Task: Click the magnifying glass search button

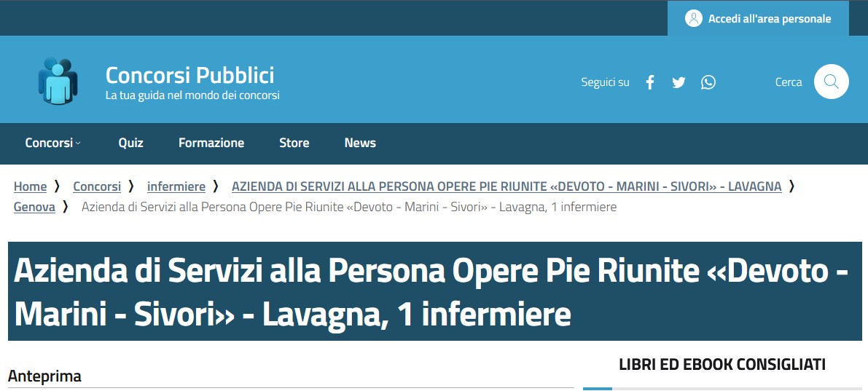Action: point(831,82)
